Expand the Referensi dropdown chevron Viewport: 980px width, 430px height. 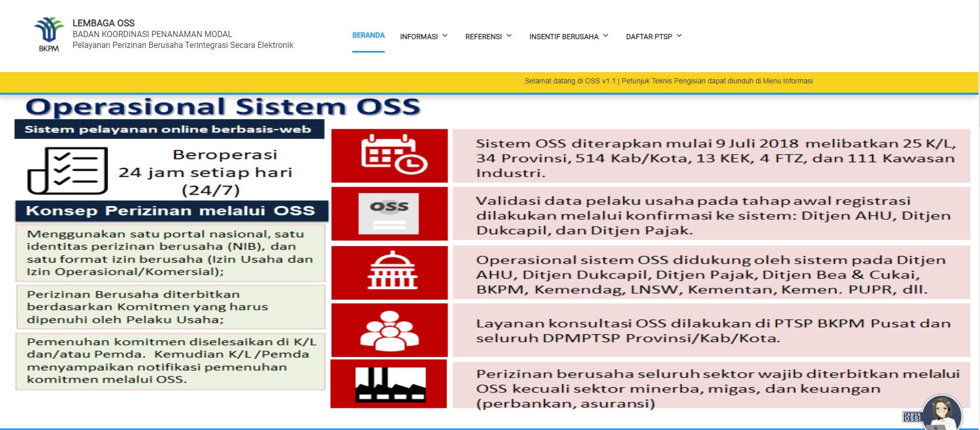[x=509, y=36]
